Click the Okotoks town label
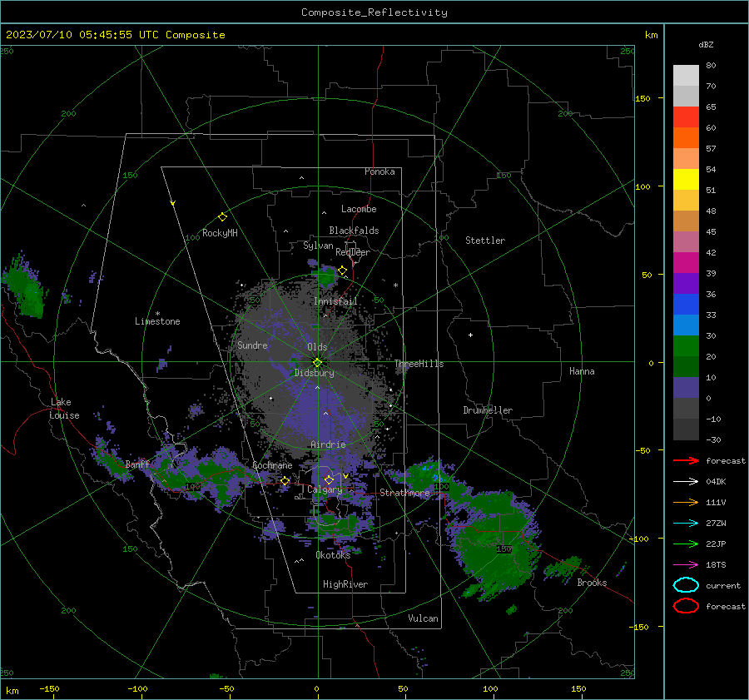Viewport: 749px width, 700px height. click(x=333, y=554)
